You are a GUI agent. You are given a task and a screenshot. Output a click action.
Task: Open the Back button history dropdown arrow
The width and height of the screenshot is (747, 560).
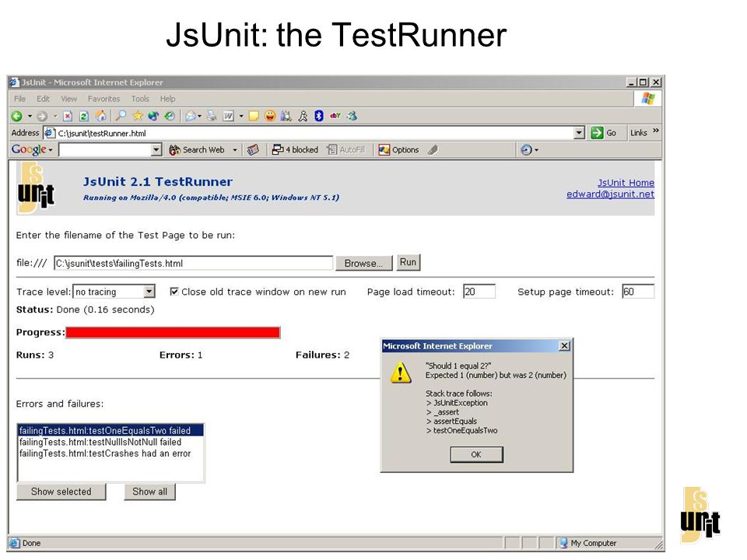30,116
